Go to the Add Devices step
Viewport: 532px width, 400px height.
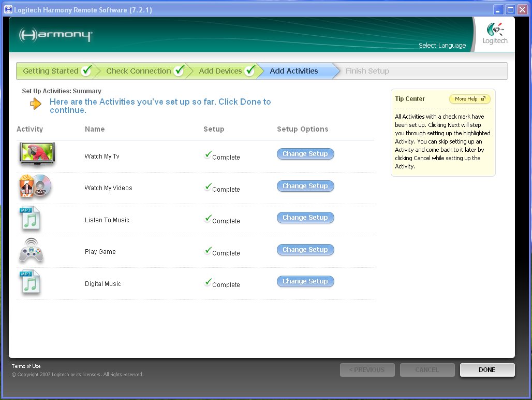coord(224,71)
